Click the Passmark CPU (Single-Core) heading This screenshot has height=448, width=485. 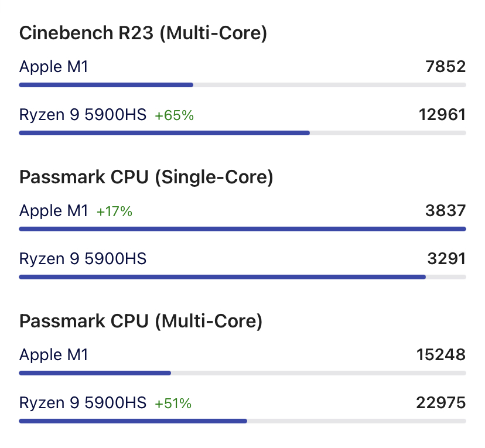(146, 177)
